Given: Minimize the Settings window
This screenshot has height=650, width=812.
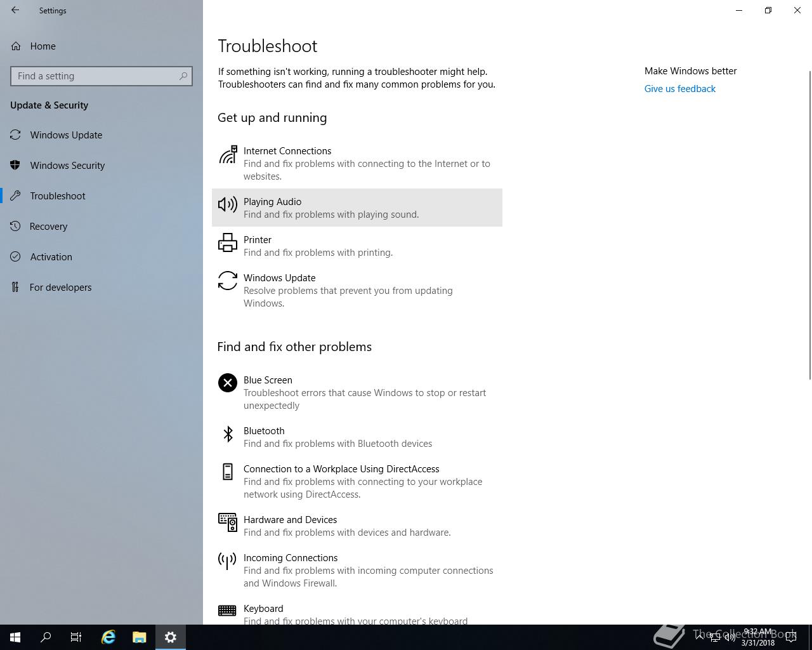Looking at the screenshot, I should (x=739, y=10).
